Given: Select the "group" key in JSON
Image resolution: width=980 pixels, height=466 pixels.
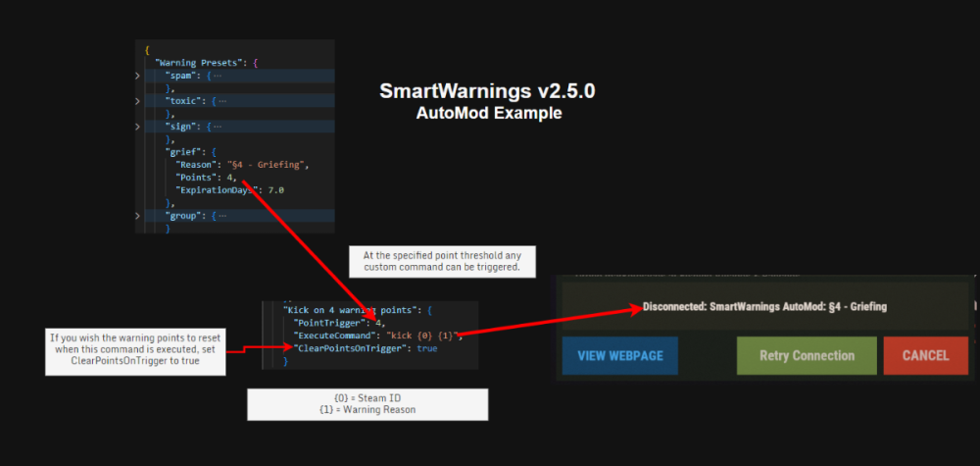Looking at the screenshot, I should [182, 216].
